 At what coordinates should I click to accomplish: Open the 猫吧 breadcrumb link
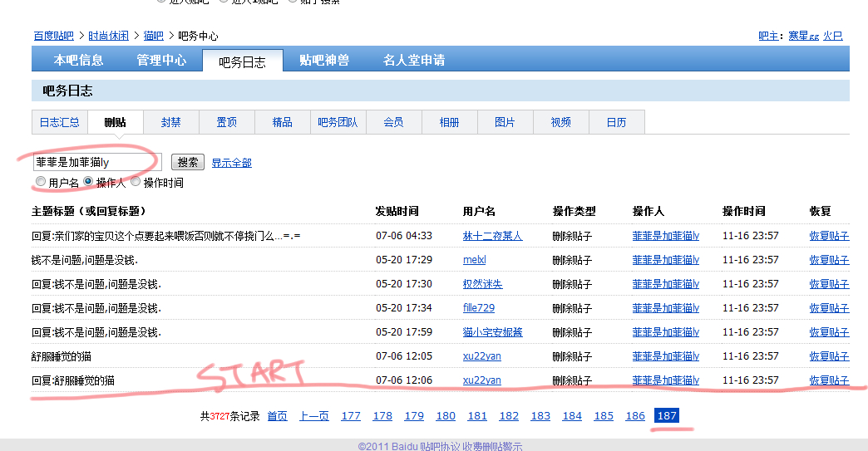[153, 36]
